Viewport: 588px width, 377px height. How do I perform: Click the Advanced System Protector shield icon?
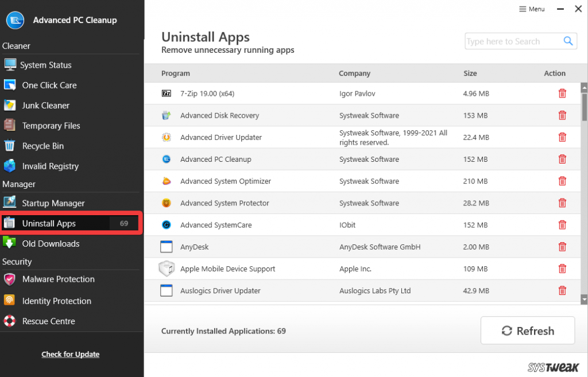(166, 203)
